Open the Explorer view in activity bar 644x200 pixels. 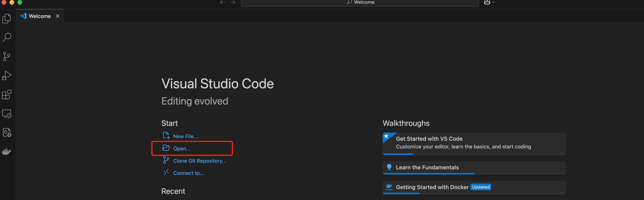[7, 19]
